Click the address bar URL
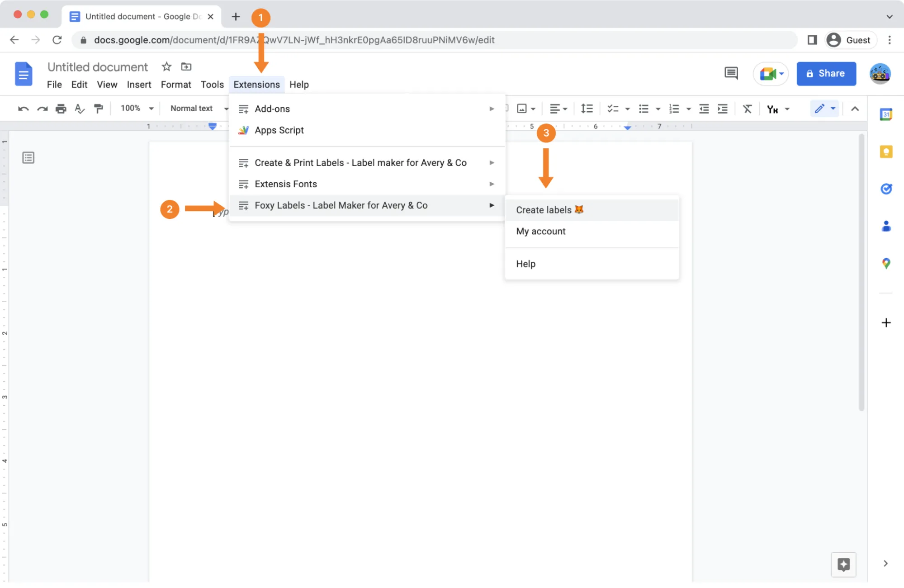 tap(294, 40)
